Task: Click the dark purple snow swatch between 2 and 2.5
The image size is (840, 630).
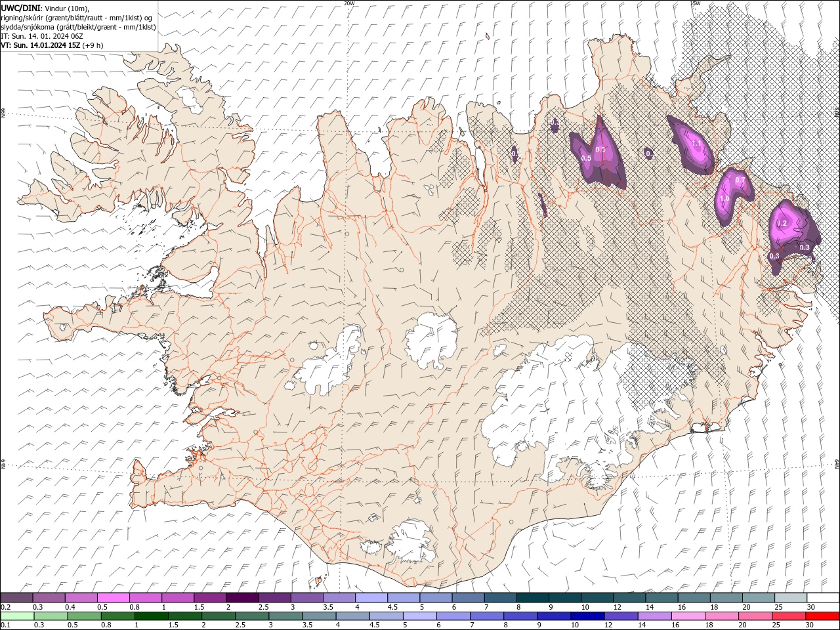Action: 242,598
